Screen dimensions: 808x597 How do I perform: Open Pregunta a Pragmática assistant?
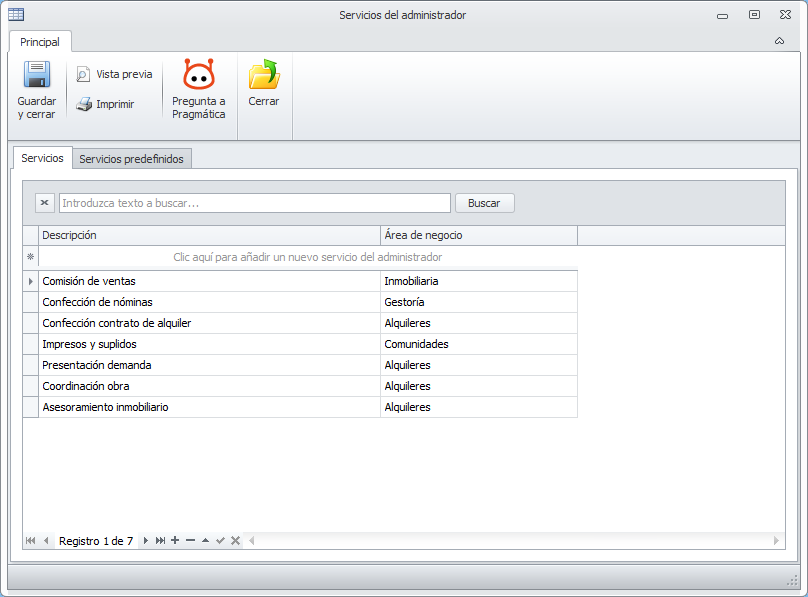coord(198,90)
